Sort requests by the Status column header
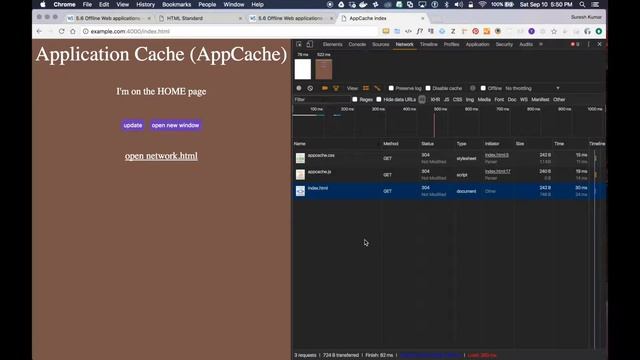Screen dimensions: 640x360 [x=427, y=144]
